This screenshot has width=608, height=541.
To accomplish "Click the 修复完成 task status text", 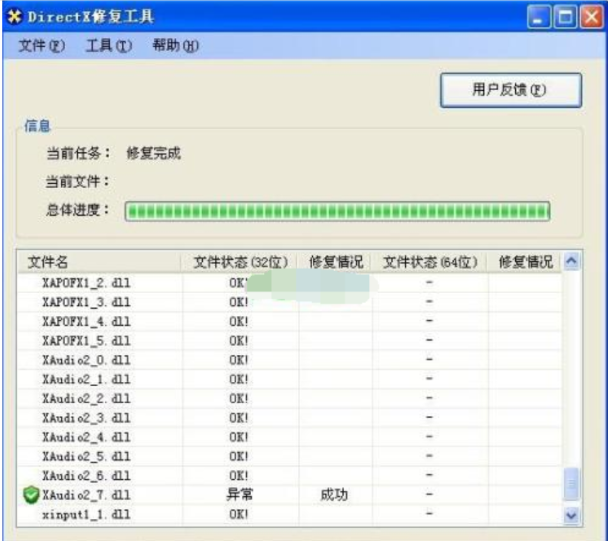I will (x=154, y=153).
